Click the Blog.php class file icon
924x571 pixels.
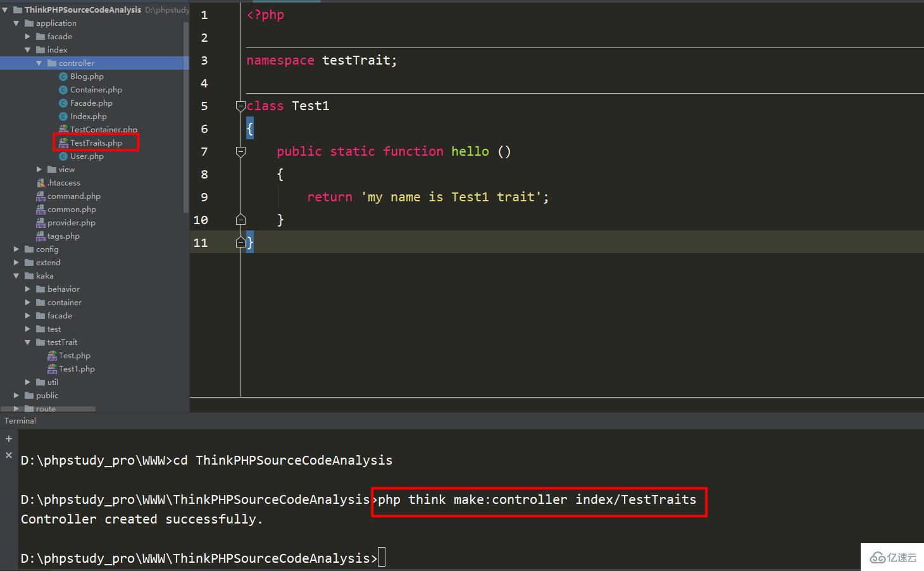[63, 77]
